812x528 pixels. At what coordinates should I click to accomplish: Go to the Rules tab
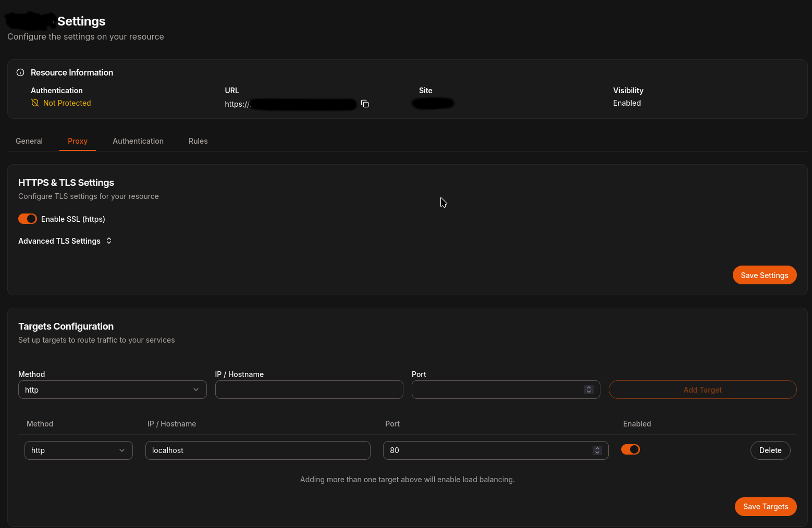[198, 141]
